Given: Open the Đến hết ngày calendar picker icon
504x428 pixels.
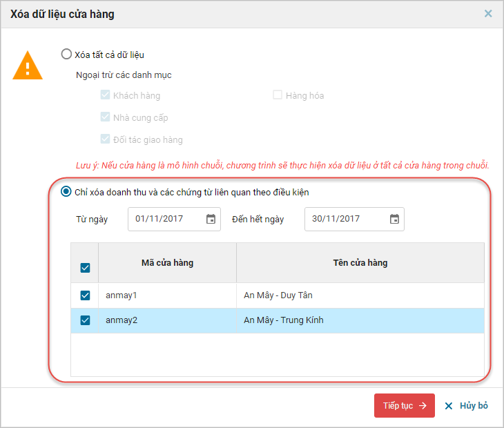Looking at the screenshot, I should coord(394,219).
